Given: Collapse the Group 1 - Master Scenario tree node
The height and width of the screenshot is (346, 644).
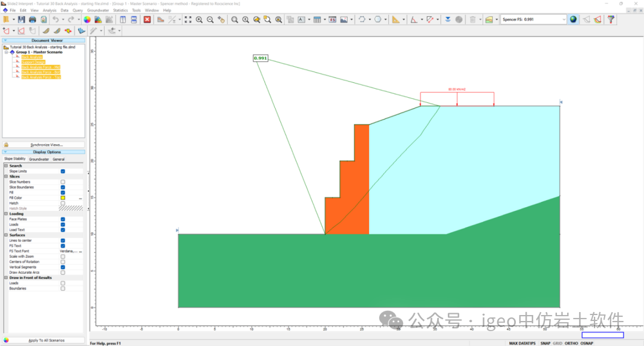Looking at the screenshot, I should pos(7,52).
